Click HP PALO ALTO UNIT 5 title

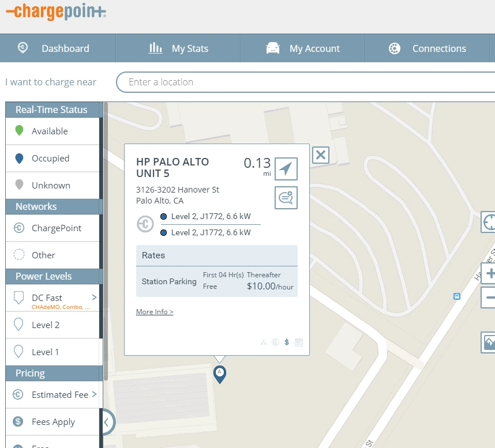pos(172,168)
